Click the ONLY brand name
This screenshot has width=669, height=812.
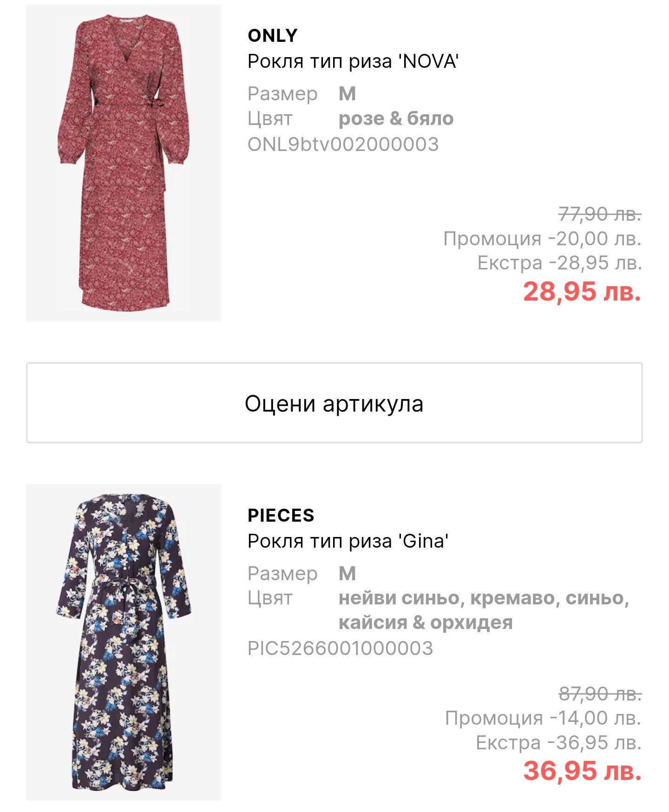point(273,36)
